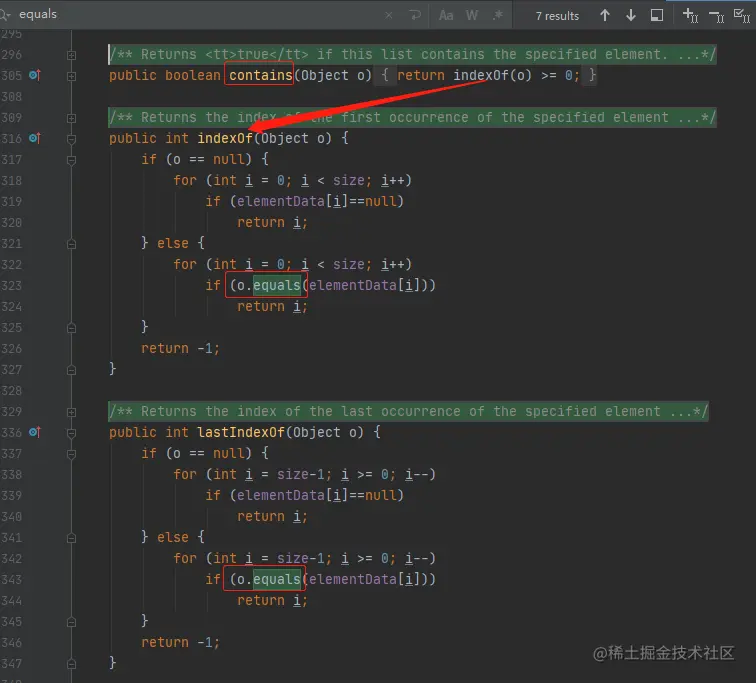Click "size-1" on line 338
The image size is (756, 683).
coord(301,475)
